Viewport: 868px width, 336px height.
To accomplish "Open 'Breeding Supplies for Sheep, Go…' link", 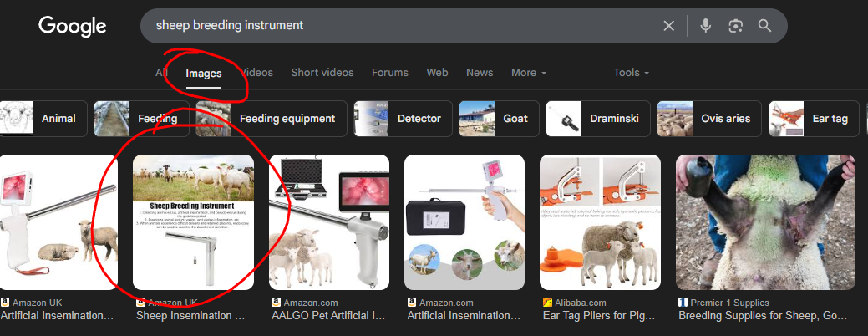I will click(x=763, y=315).
